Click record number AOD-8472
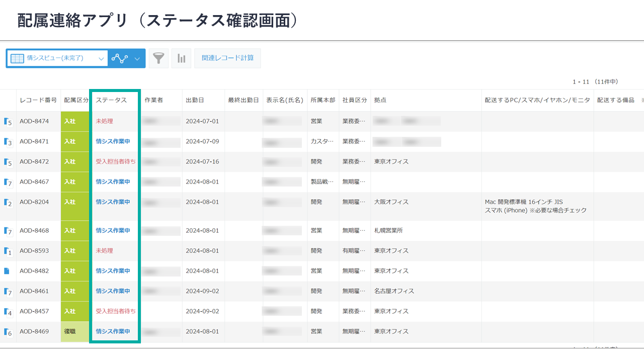This screenshot has width=644, height=362. click(x=34, y=162)
